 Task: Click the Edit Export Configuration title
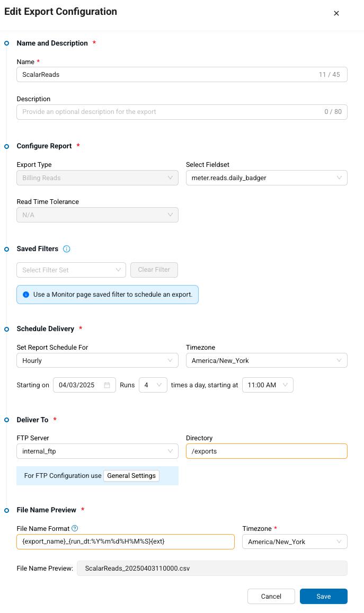(x=60, y=12)
